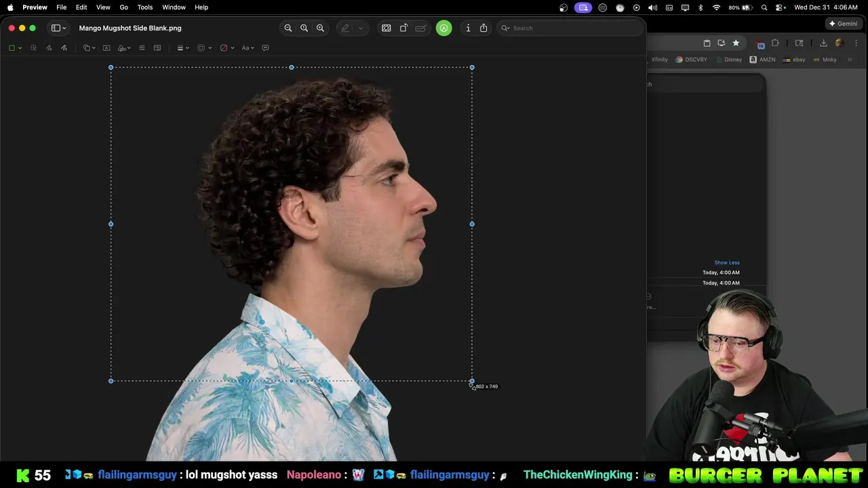
Task: Click the Remove Background toolbar icon
Action: (x=387, y=28)
